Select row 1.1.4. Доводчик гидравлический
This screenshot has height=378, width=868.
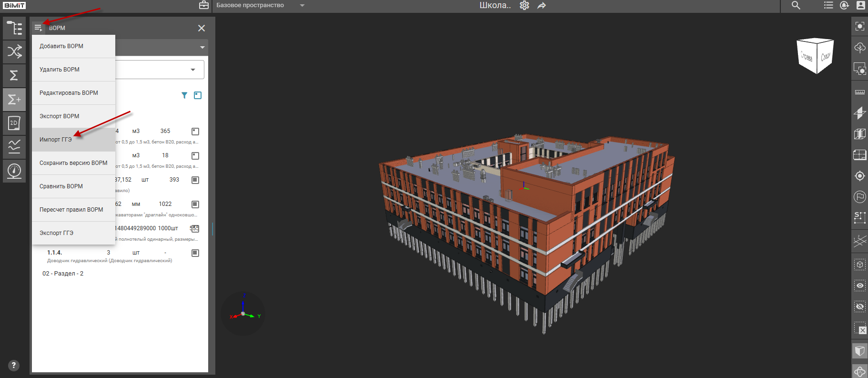pyautogui.click(x=119, y=256)
